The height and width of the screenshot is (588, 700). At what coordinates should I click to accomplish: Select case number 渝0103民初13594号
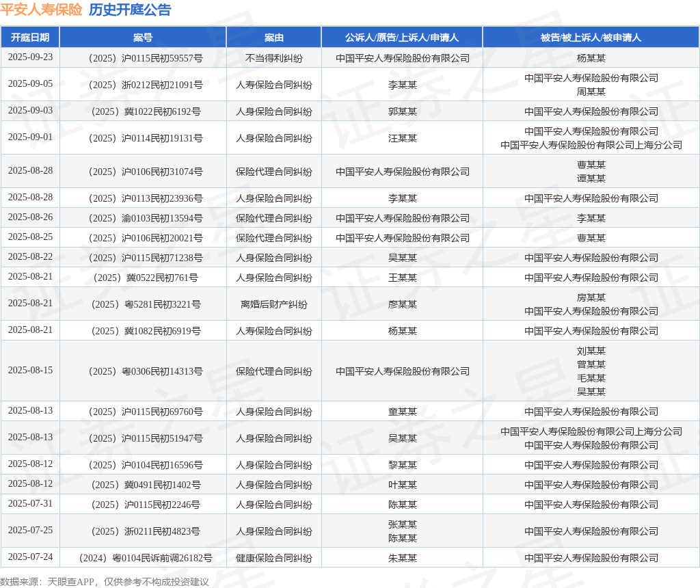(146, 218)
